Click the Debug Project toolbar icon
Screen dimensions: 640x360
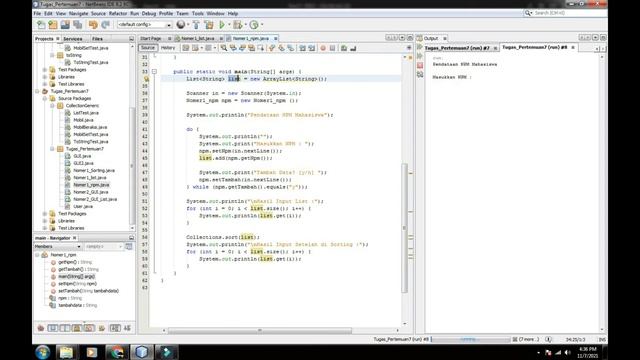point(238,24)
